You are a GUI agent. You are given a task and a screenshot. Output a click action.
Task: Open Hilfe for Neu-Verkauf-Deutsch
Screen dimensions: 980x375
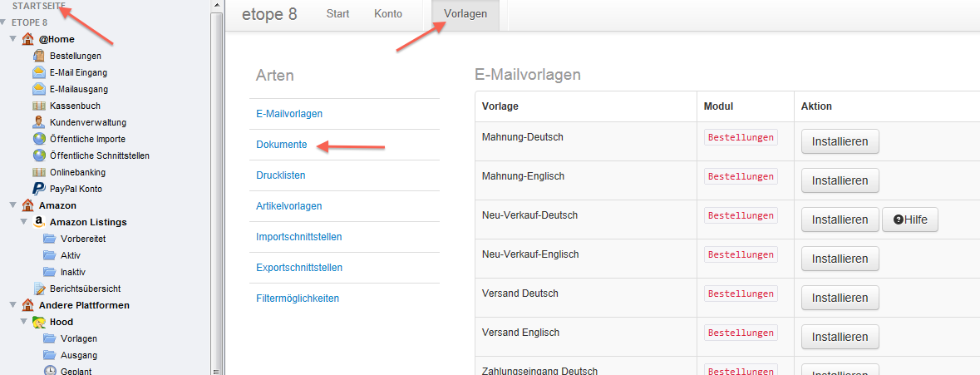pyautogui.click(x=910, y=220)
